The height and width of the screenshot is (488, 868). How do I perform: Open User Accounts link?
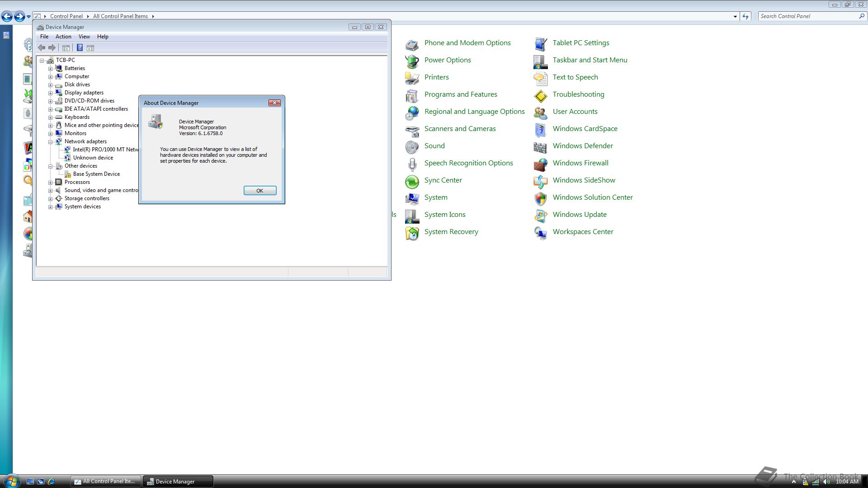point(575,112)
